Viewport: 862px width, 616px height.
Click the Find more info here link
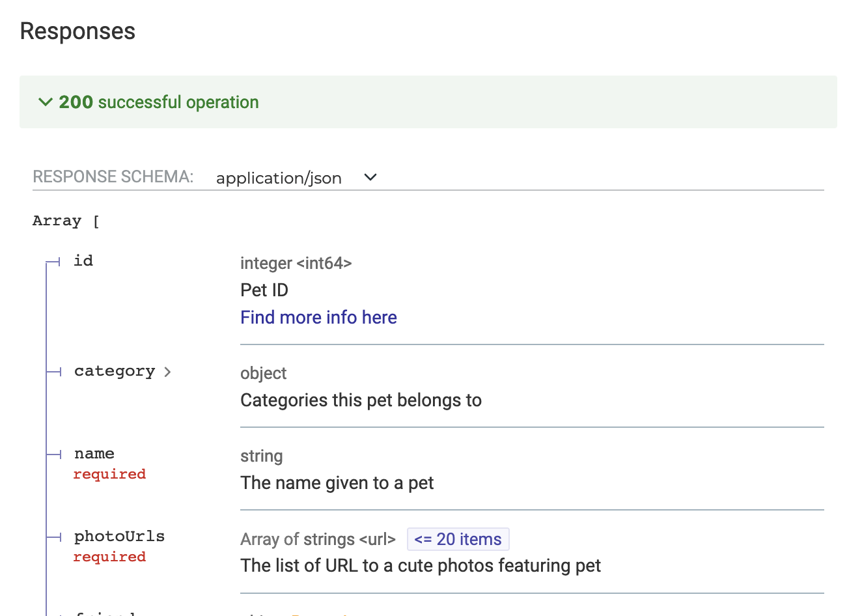318,317
